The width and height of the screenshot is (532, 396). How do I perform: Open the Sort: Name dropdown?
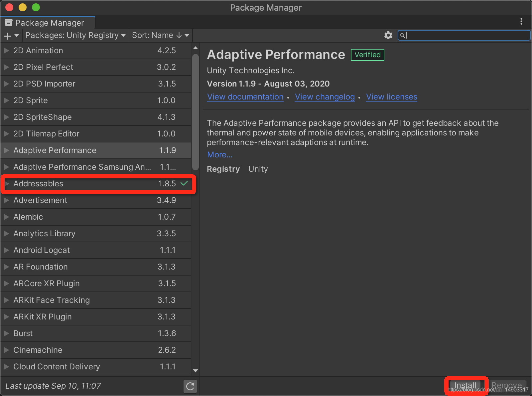tap(161, 35)
